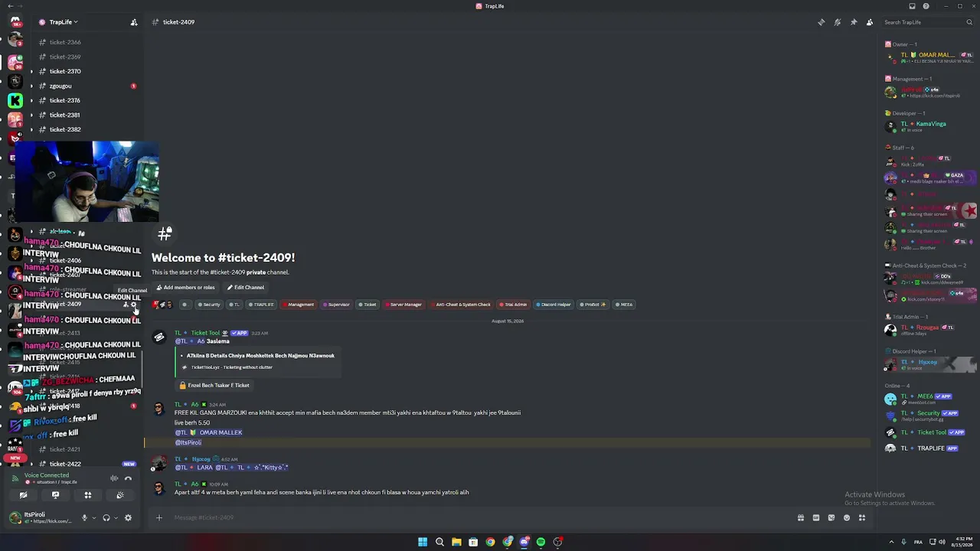Image resolution: width=980 pixels, height=551 pixels.
Task: Open the gift icon in message bar
Action: click(801, 517)
